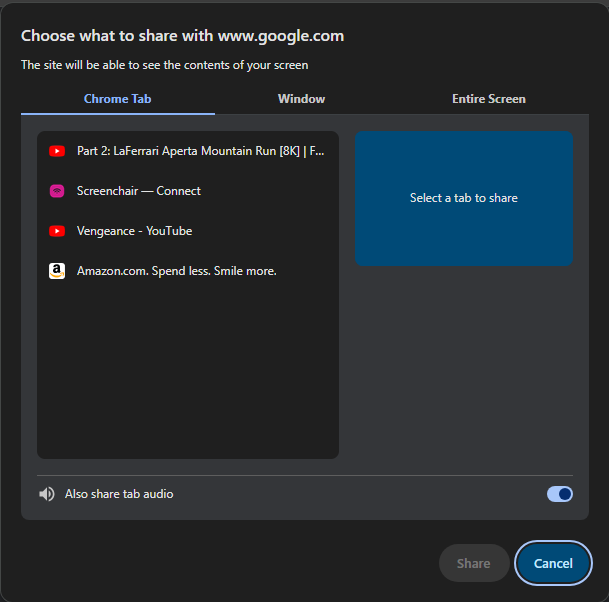This screenshot has width=609, height=602.
Task: Click the Amazon favicon in the tab list
Action: pyautogui.click(x=57, y=271)
